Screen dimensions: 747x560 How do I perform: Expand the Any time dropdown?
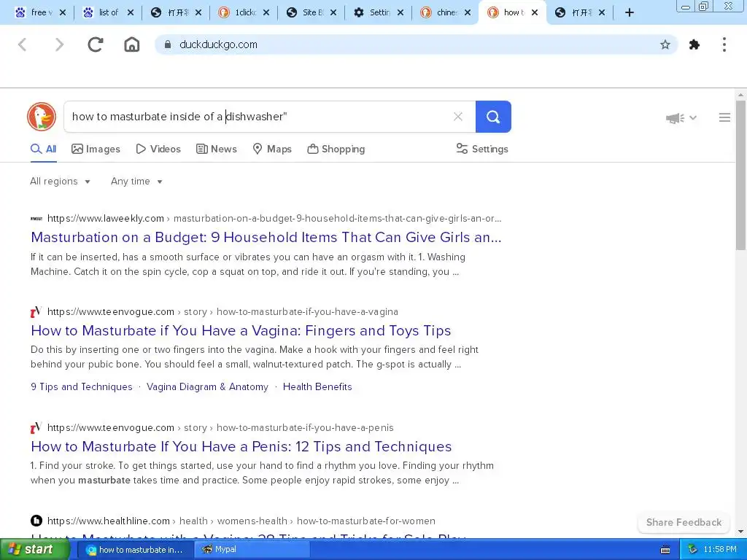136,182
